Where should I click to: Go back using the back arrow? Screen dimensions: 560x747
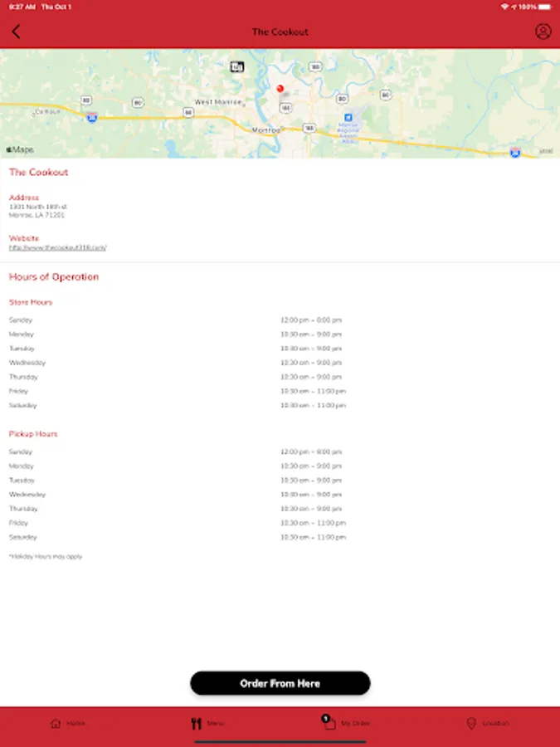16,32
